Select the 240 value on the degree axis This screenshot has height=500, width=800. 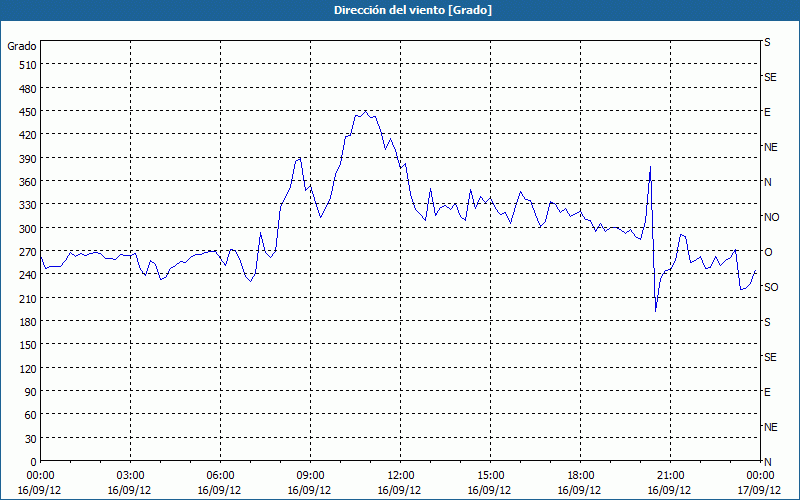click(x=28, y=275)
